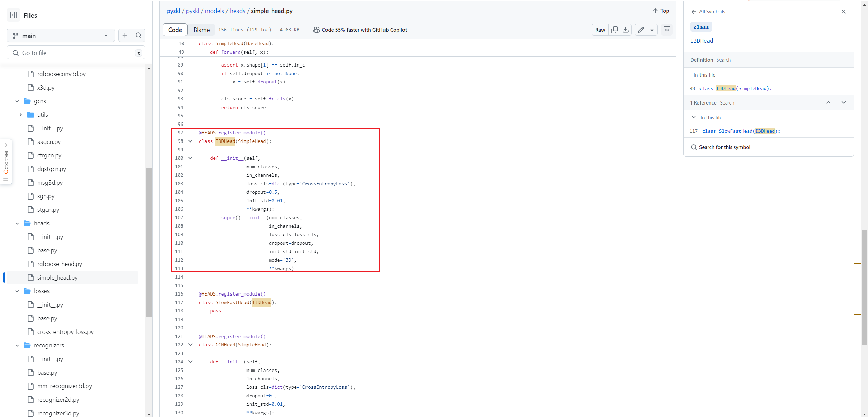Click the search magnifier icon beside branch selector
This screenshot has width=868, height=417.
tap(139, 35)
